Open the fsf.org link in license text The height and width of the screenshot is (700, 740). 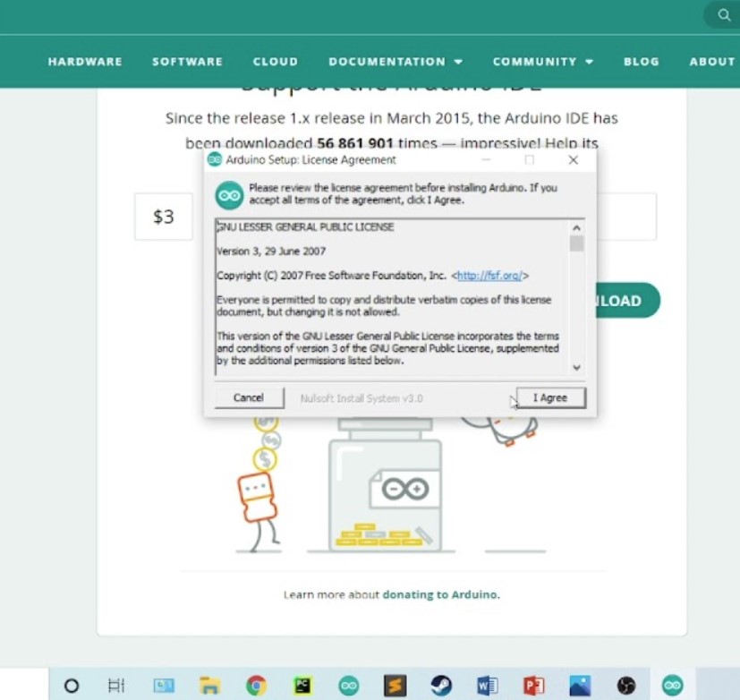point(489,276)
